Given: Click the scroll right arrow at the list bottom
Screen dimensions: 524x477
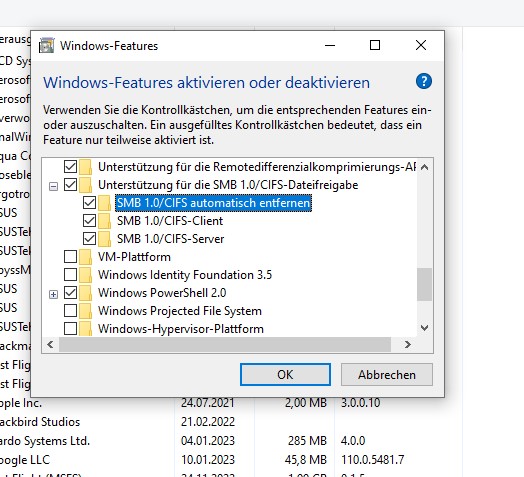Looking at the screenshot, I should [408, 344].
